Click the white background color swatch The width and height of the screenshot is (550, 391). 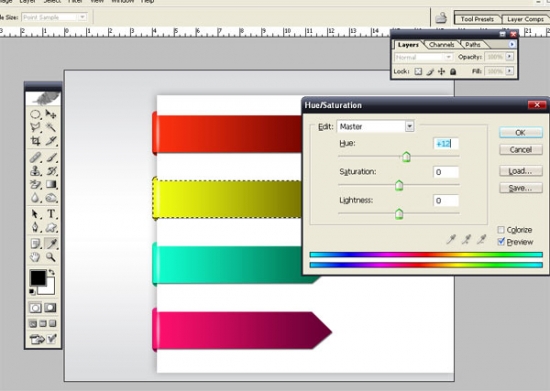[50, 289]
